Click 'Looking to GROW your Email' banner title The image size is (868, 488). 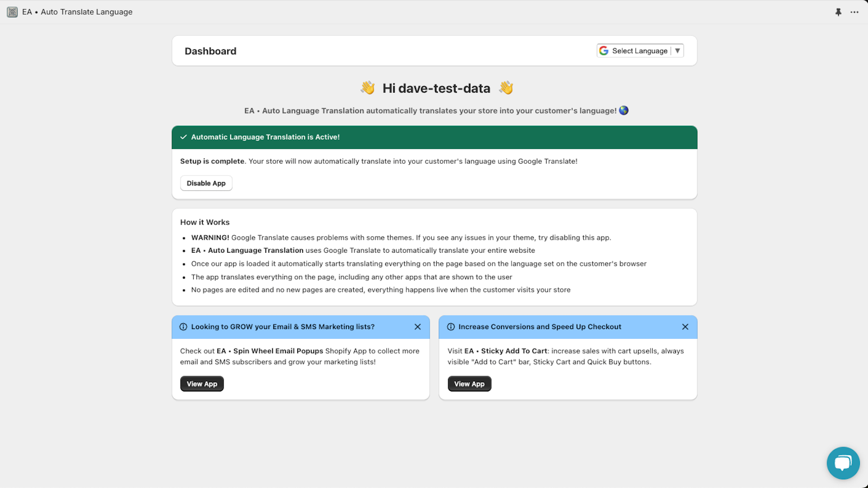pyautogui.click(x=283, y=327)
